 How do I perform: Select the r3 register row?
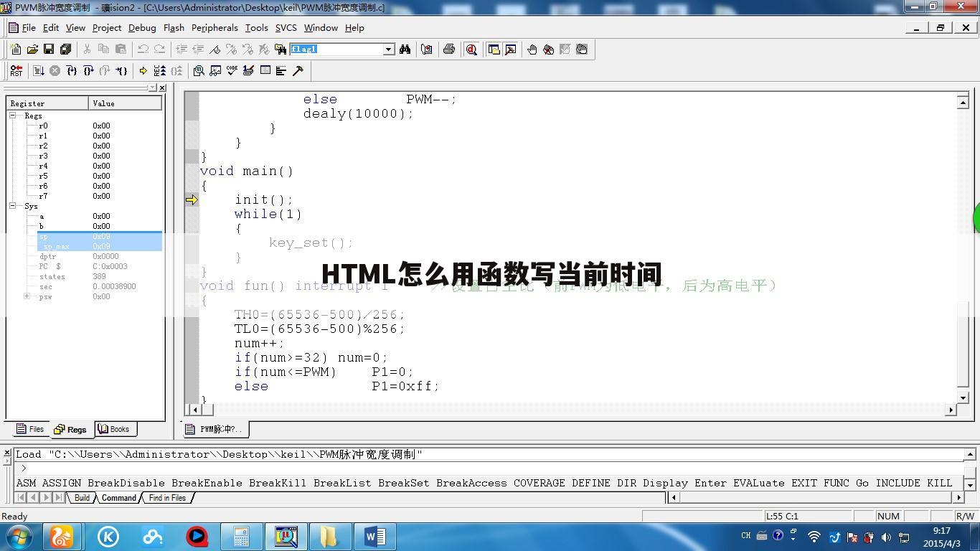pyautogui.click(x=44, y=156)
